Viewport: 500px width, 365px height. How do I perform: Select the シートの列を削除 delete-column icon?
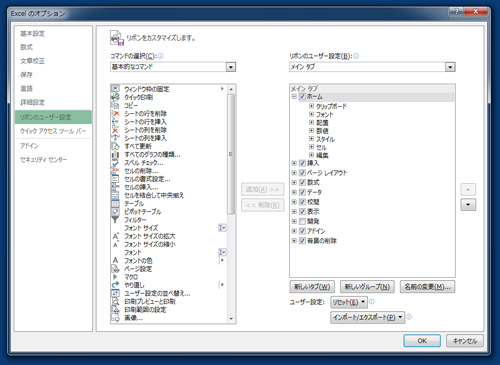pos(115,130)
